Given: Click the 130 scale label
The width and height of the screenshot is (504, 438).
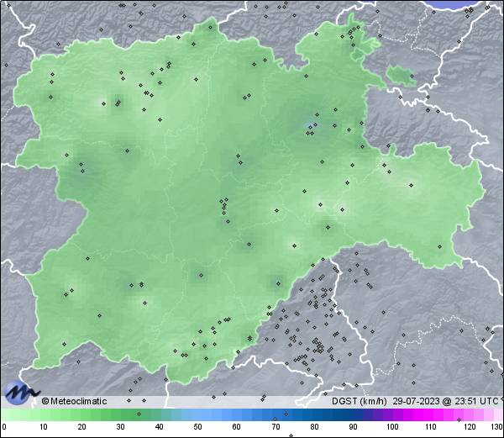Looking at the screenshot, I should (x=497, y=427).
